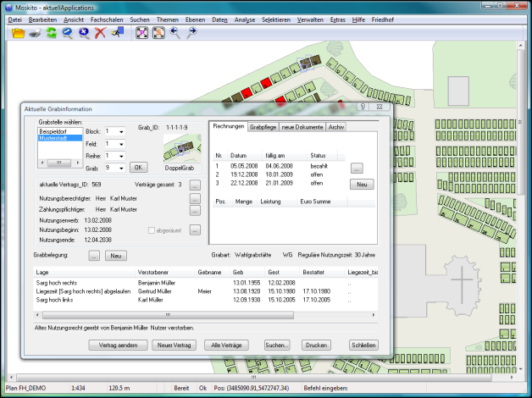532x398 pixels.
Task: Select the Gertrud Müller burial row
Action: [x=206, y=291]
